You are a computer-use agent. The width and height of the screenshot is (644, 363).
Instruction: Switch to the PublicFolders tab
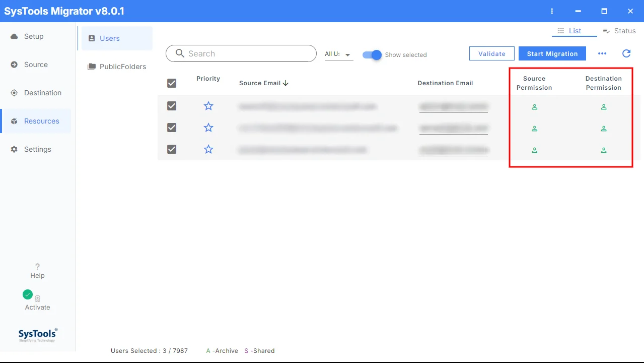point(117,67)
